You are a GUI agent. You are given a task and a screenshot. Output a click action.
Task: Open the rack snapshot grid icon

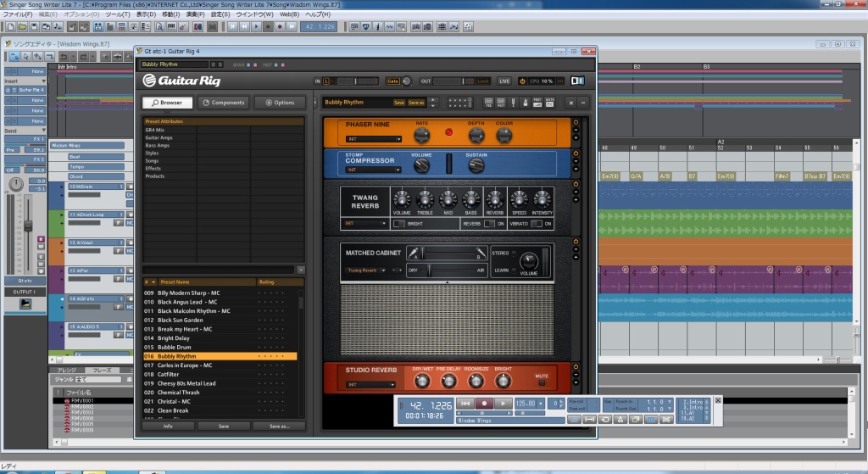point(460,103)
